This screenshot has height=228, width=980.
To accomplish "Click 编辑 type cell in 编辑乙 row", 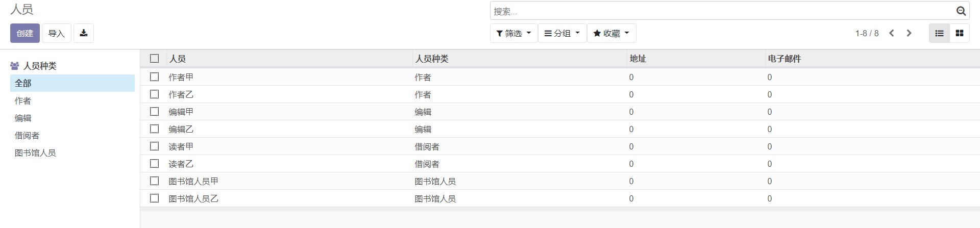I will (423, 129).
